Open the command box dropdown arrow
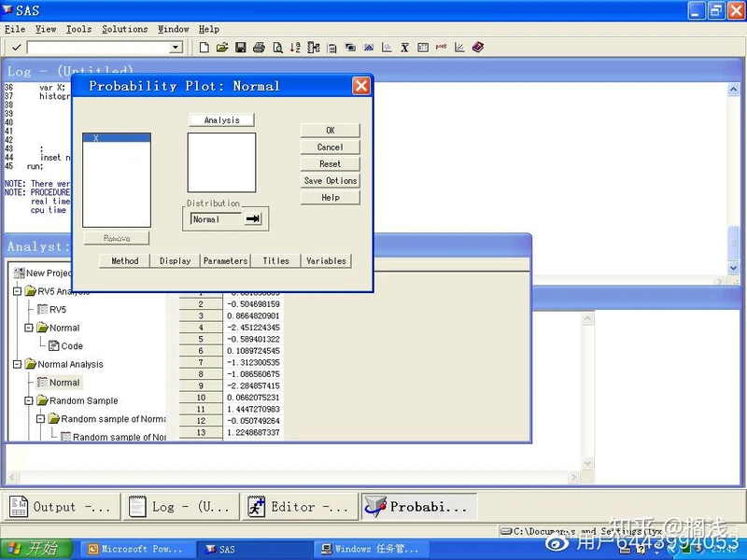This screenshot has height=560, width=747. point(176,48)
